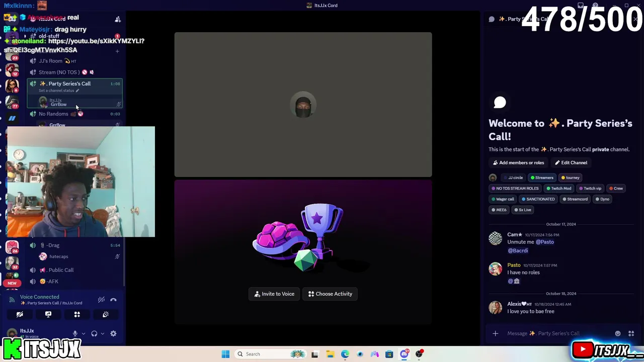This screenshot has height=362, width=644.
Task: Select the Streamers role tag
Action: (541, 177)
